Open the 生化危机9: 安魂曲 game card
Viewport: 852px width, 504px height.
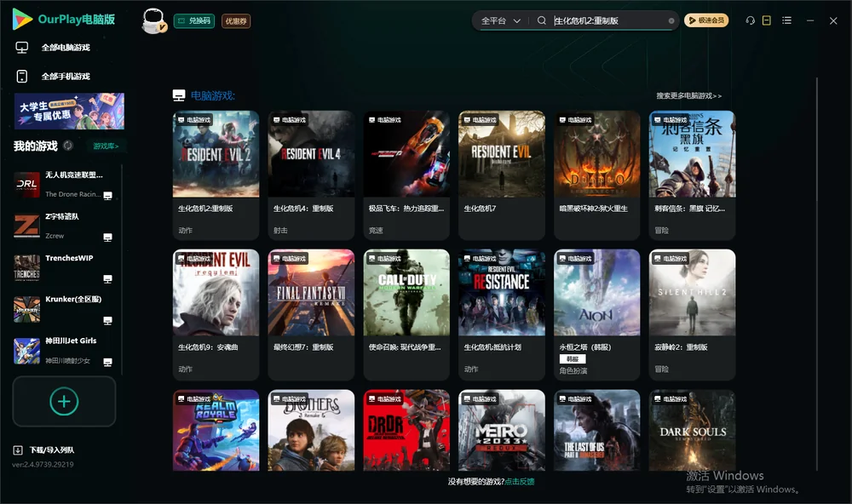pos(216,314)
